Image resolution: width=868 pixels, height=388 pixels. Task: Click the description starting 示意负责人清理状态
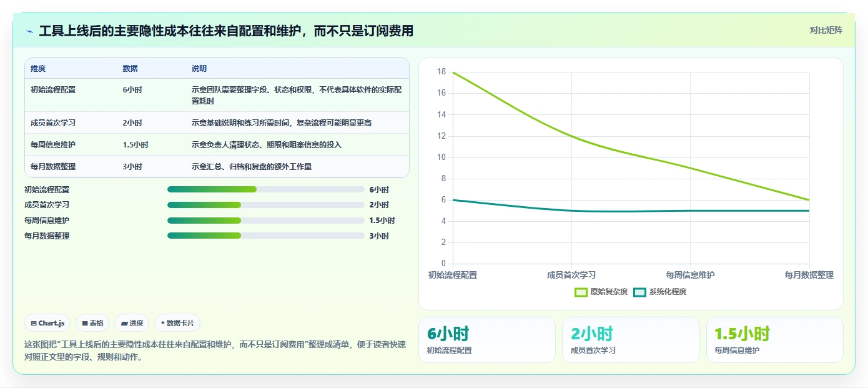point(267,145)
